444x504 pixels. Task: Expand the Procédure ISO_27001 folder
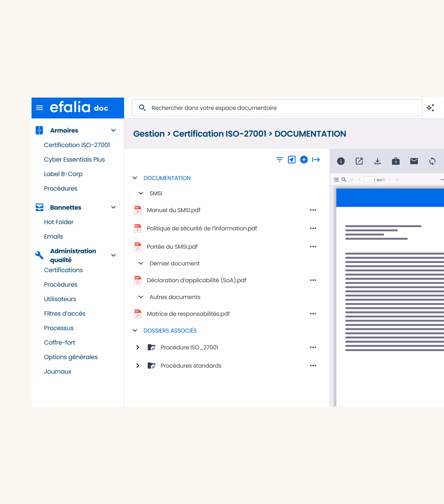coord(138,347)
